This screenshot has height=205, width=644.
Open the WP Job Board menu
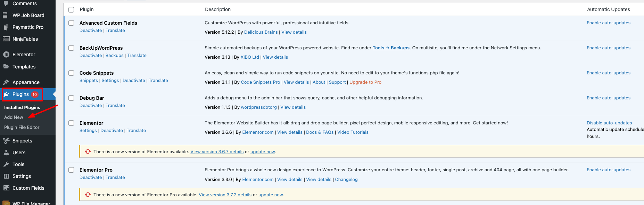[28, 15]
